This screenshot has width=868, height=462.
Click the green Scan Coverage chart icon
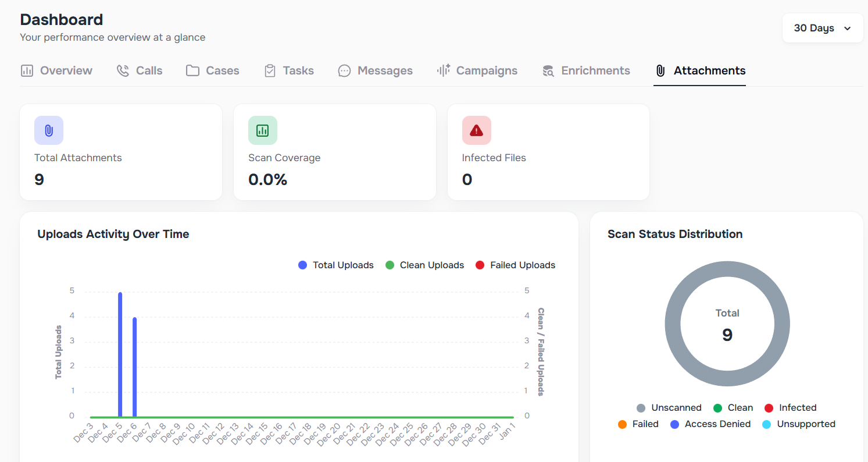tap(262, 130)
